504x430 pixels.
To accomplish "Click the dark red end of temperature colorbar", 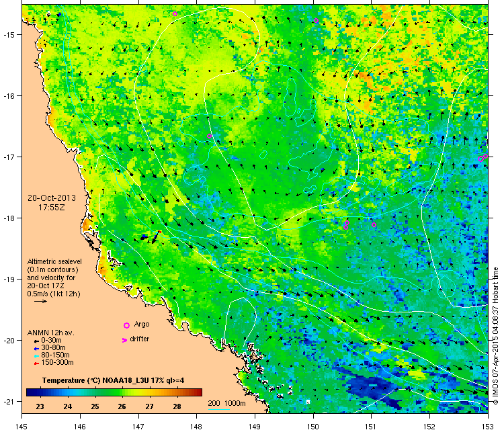I will pos(199,392).
